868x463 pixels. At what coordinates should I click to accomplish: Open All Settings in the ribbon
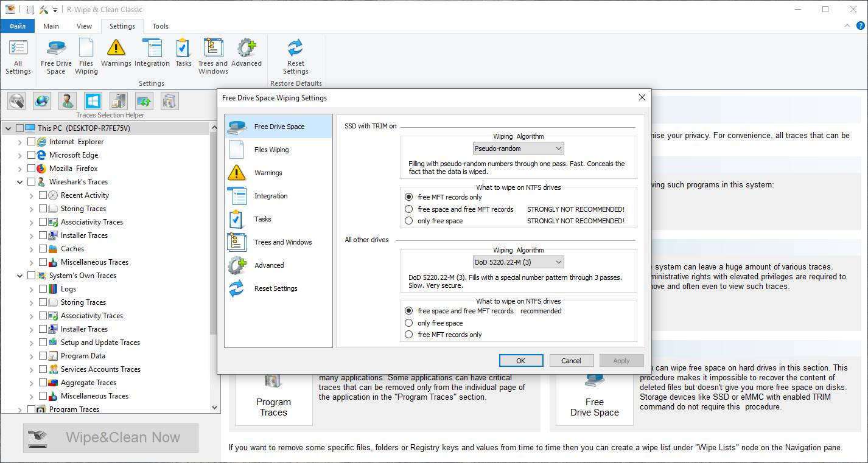(18, 57)
